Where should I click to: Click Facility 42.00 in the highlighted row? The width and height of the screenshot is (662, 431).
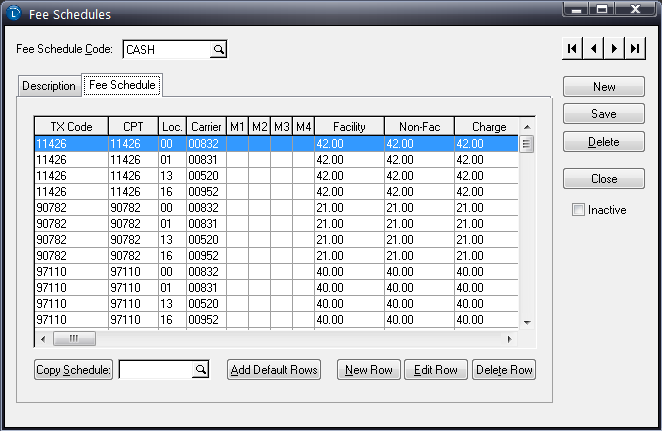[349, 144]
